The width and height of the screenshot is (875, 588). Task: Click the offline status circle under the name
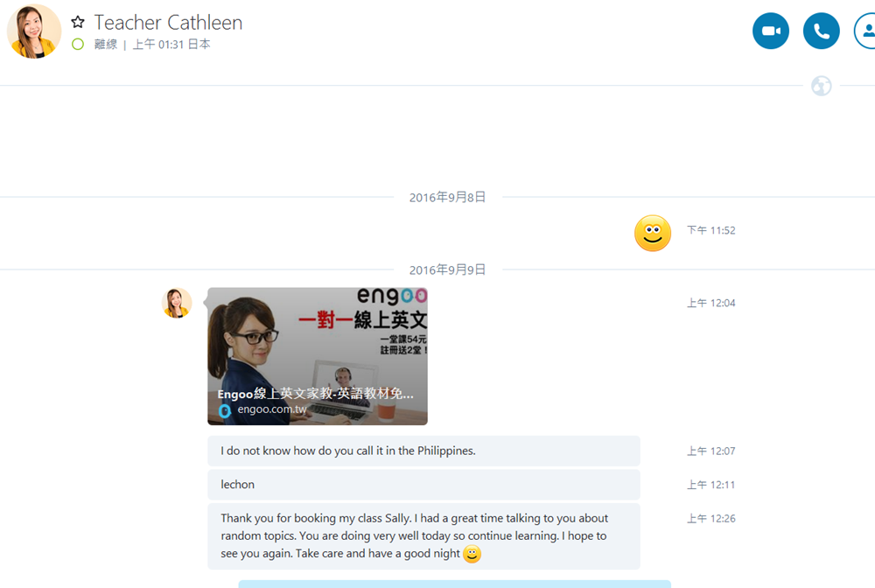click(78, 45)
